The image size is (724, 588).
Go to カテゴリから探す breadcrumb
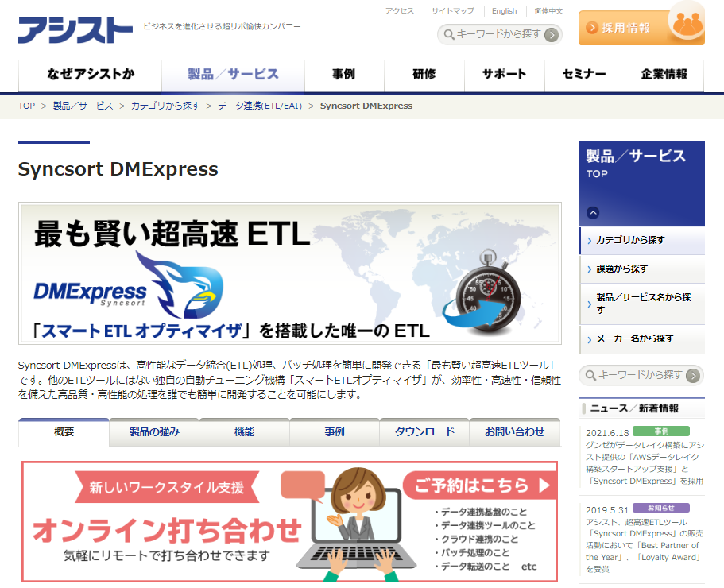pyautogui.click(x=165, y=106)
